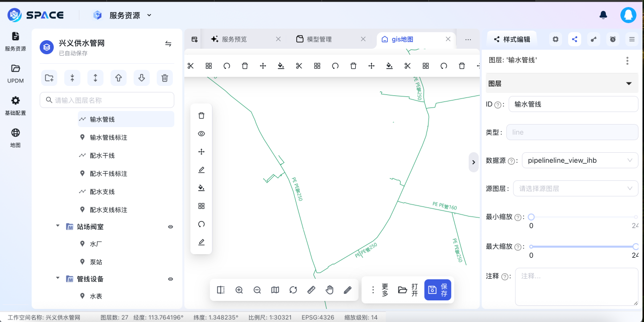The width and height of the screenshot is (644, 322).
Task: Click the 打开 open button
Action: click(408, 290)
